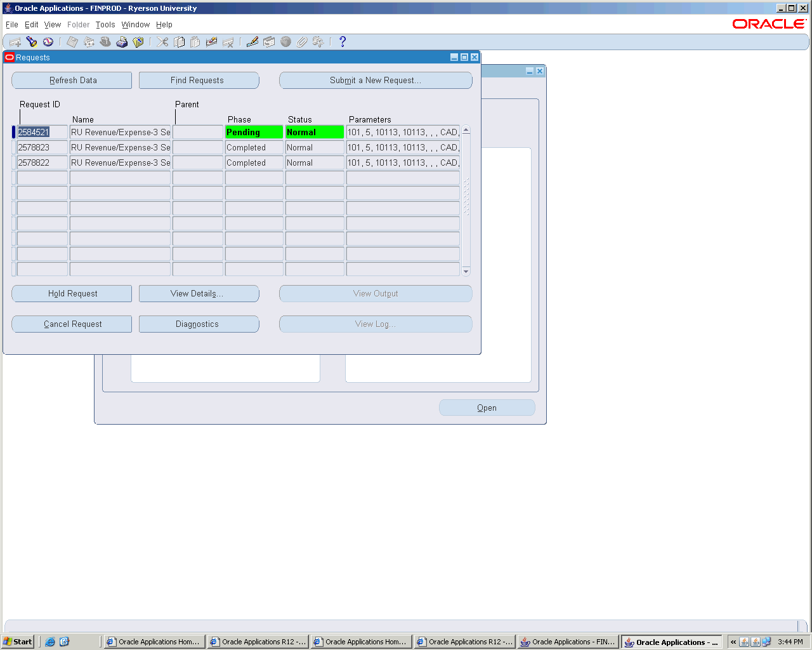Open the File menu

12,25
